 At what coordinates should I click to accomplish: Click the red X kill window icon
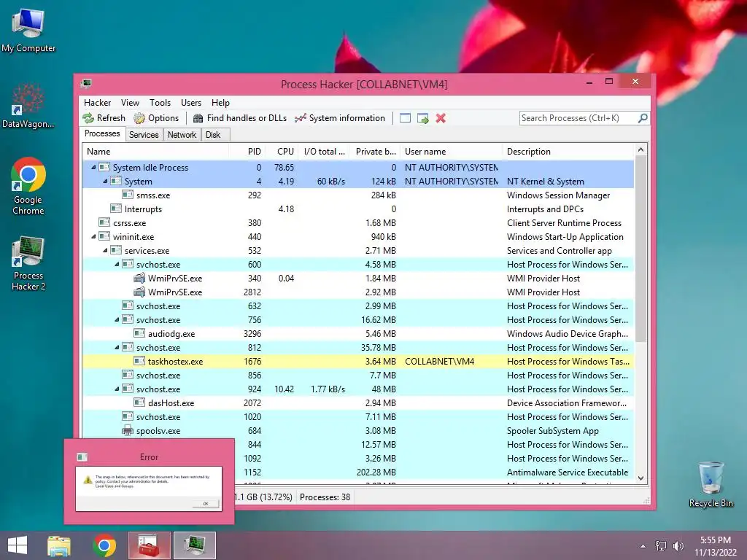[x=441, y=118]
